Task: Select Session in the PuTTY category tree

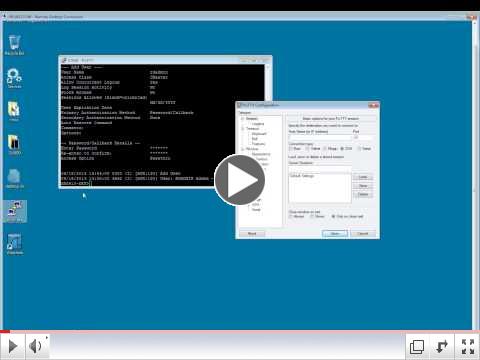Action: (252, 119)
